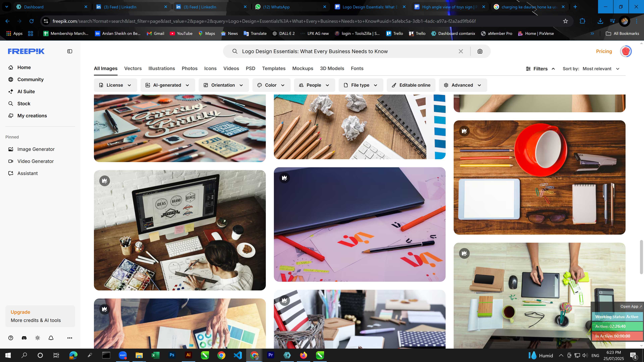Open Premiere Pro from the taskbar
Viewport: 644px width, 362px height.
click(x=271, y=355)
